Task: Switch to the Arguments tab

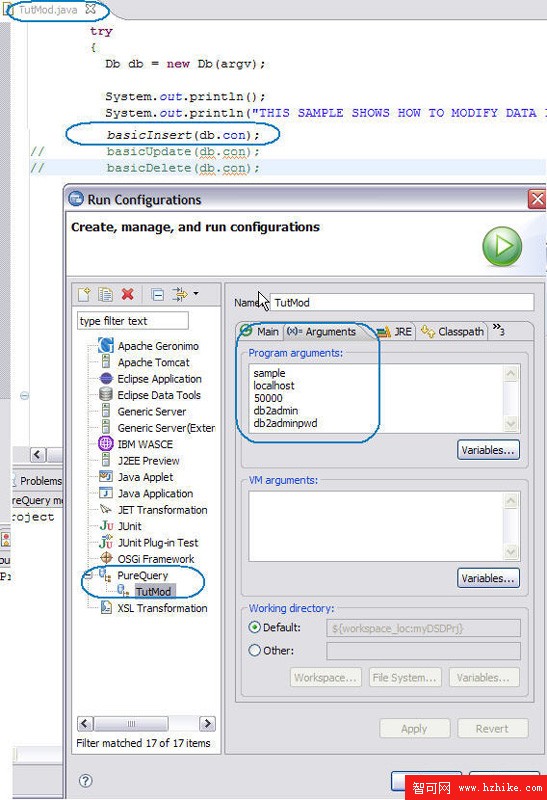Action: pyautogui.click(x=321, y=332)
